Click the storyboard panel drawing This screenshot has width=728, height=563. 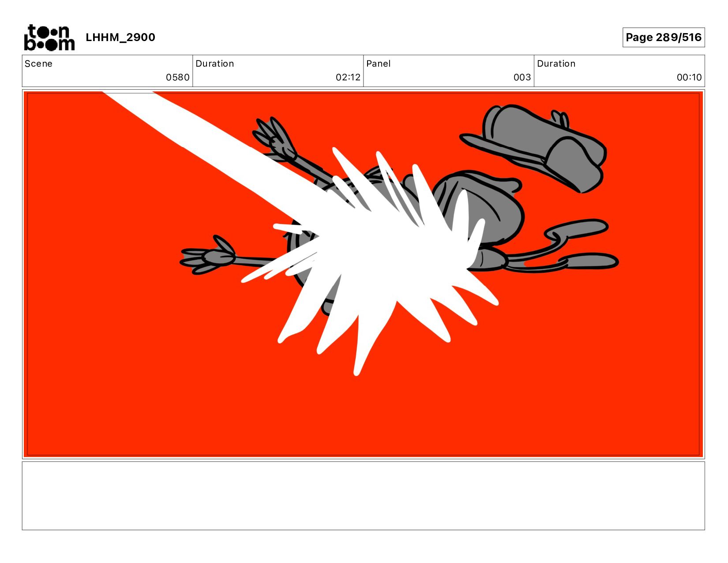pos(364,274)
